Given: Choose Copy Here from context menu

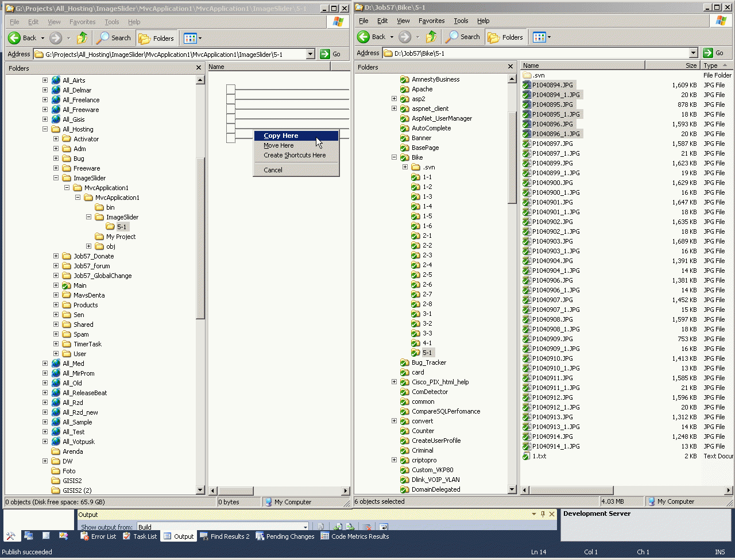Looking at the screenshot, I should 281,136.
